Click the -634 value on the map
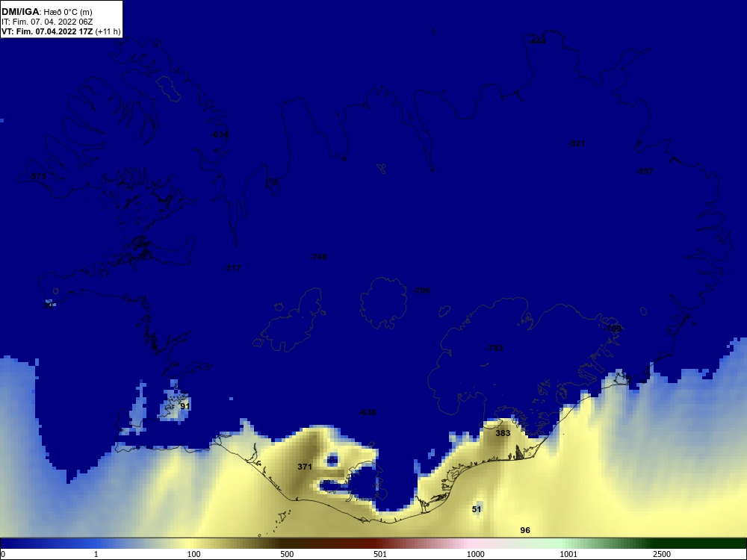Screen dimensions: 747x560 pos(220,134)
